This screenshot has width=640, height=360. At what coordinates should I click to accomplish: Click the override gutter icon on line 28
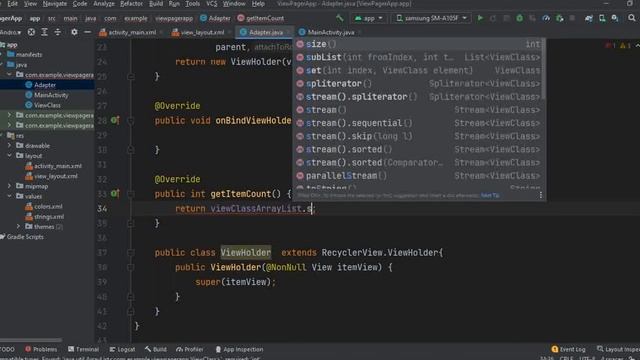coord(115,120)
